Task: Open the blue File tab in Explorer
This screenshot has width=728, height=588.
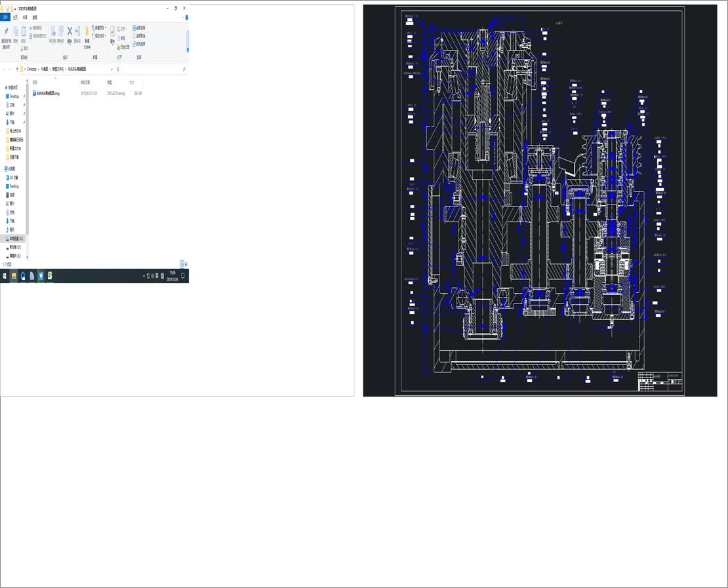Action: 5,17
